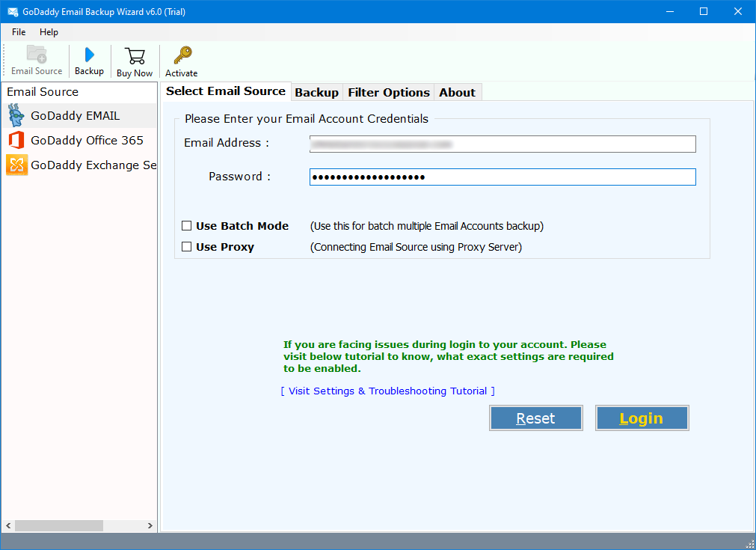Click the GoDaddy Exchange Se label
The image size is (756, 550).
click(93, 165)
